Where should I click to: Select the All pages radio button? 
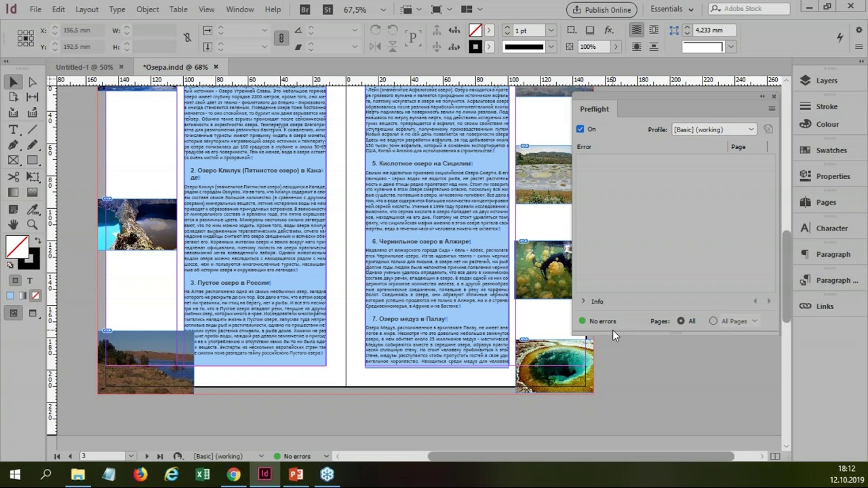pos(681,321)
